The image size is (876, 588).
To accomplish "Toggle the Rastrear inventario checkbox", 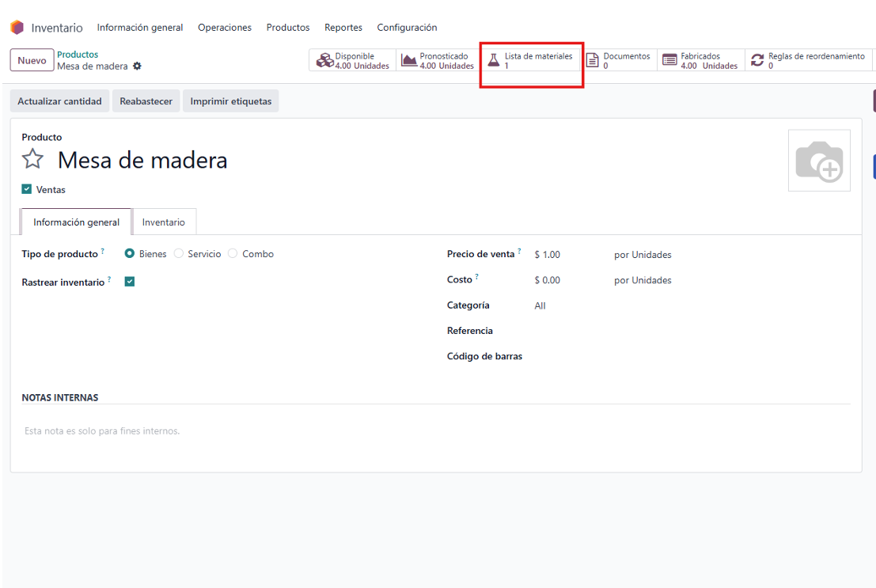I will [x=130, y=282].
